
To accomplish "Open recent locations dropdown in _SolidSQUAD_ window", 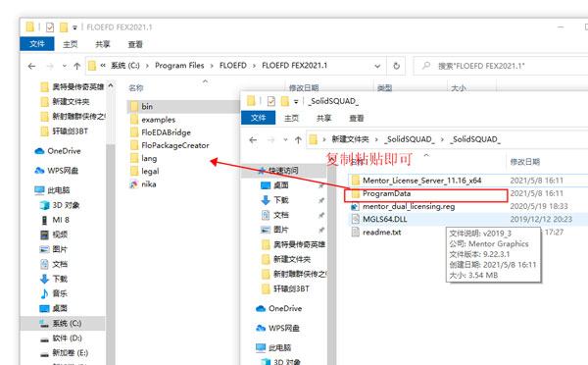I will point(285,140).
